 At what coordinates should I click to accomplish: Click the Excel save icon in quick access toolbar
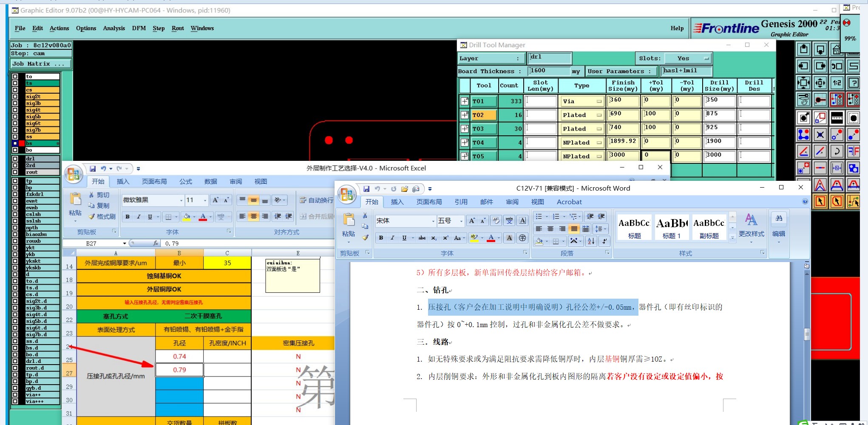[93, 169]
